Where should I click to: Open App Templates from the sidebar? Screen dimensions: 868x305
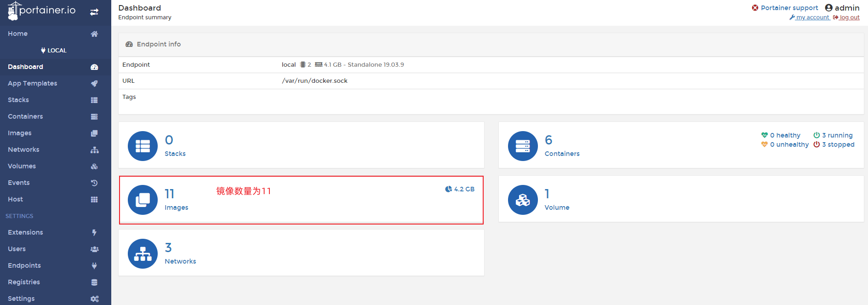pos(56,83)
